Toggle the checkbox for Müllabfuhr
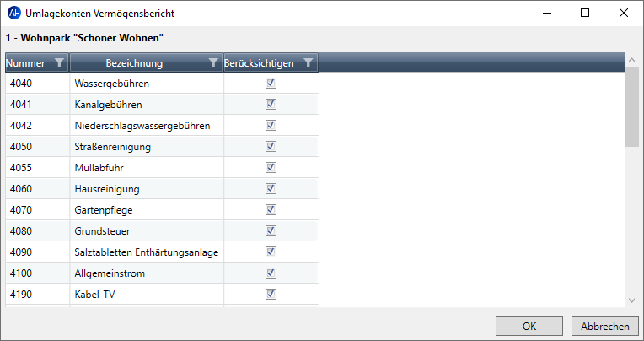This screenshot has height=341, width=644. [x=271, y=167]
